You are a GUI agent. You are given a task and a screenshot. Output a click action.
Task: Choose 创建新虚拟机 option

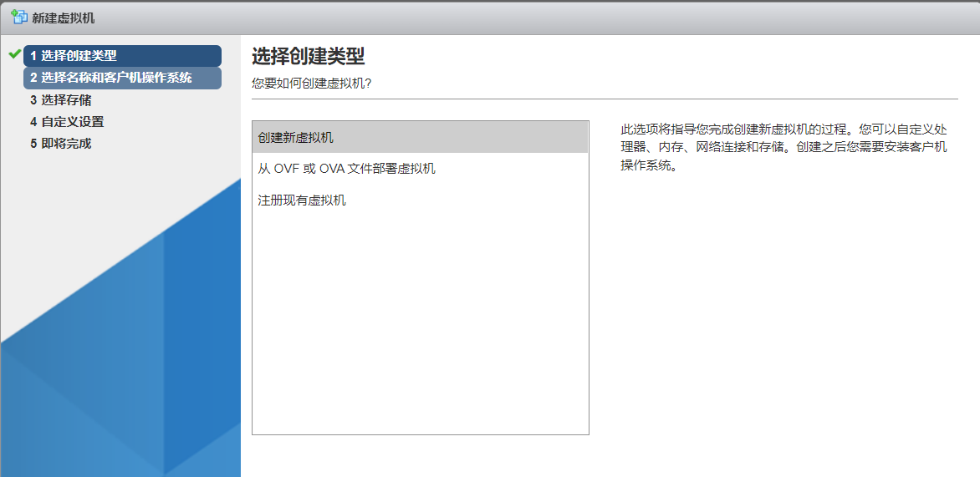420,137
